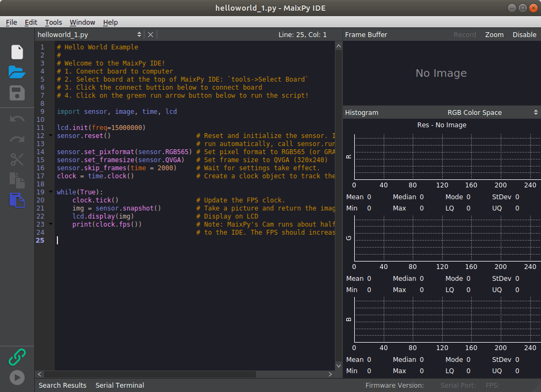Screen dimensions: 541x392
Task: Click 'img = sensor.snapshot()' in the code
Action: click(116, 208)
